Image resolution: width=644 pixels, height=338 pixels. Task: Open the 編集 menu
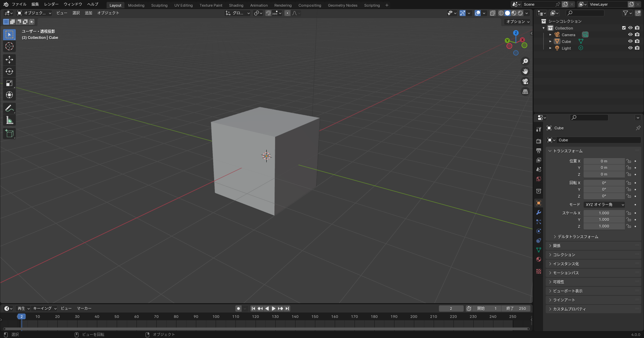click(35, 4)
